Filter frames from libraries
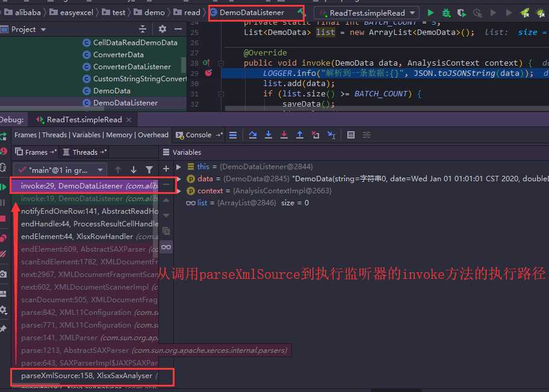Screen dimensions: 549x392 tap(149, 170)
